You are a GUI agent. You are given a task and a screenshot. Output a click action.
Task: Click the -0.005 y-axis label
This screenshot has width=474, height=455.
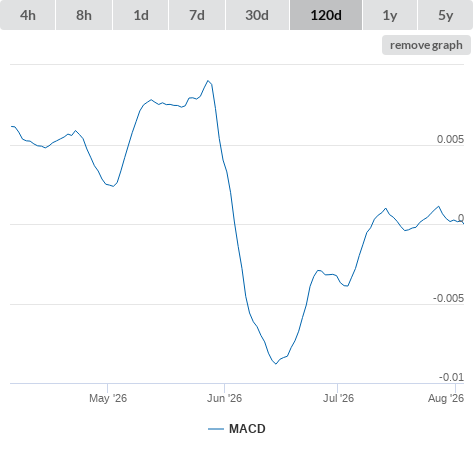(448, 298)
